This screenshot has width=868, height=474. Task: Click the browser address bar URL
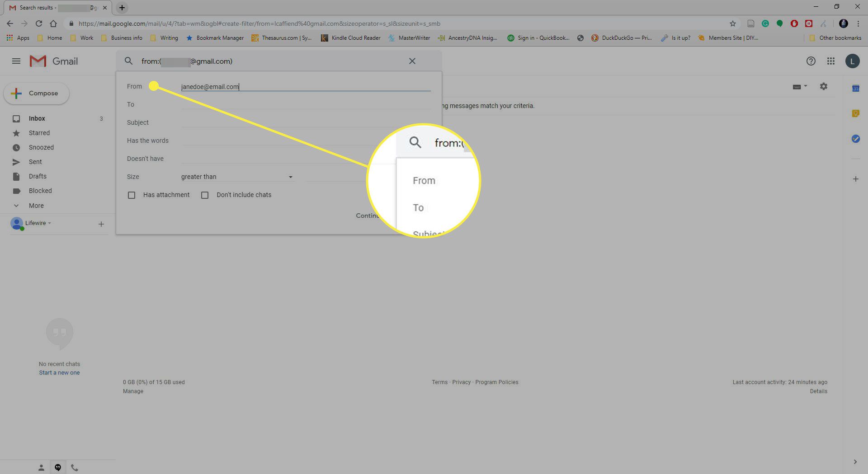point(259,23)
